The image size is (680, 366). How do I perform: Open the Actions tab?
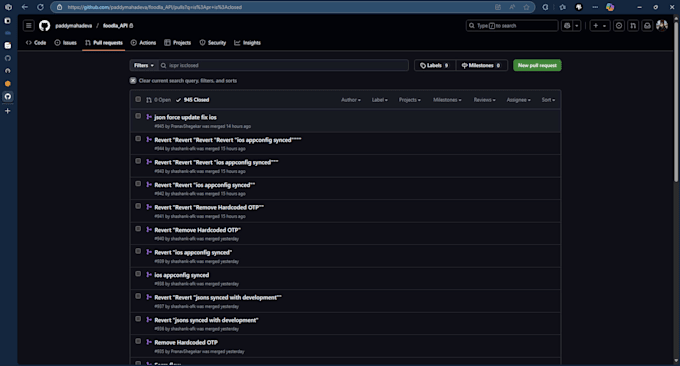pyautogui.click(x=144, y=42)
